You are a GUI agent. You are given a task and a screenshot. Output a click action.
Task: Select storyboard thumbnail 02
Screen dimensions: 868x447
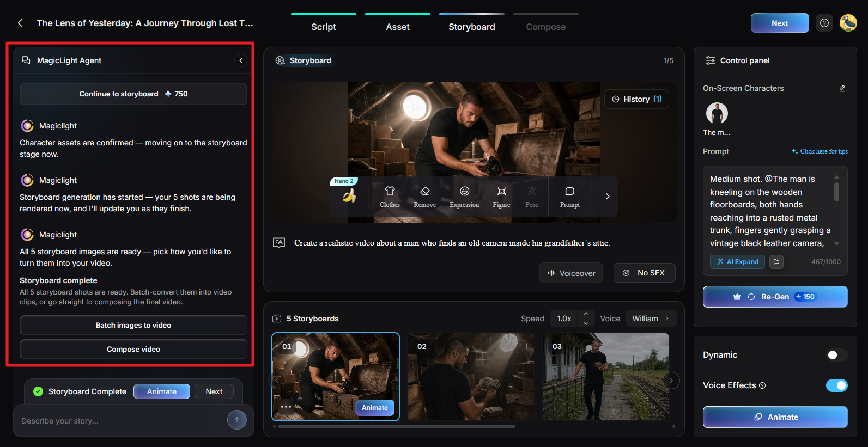click(x=471, y=377)
